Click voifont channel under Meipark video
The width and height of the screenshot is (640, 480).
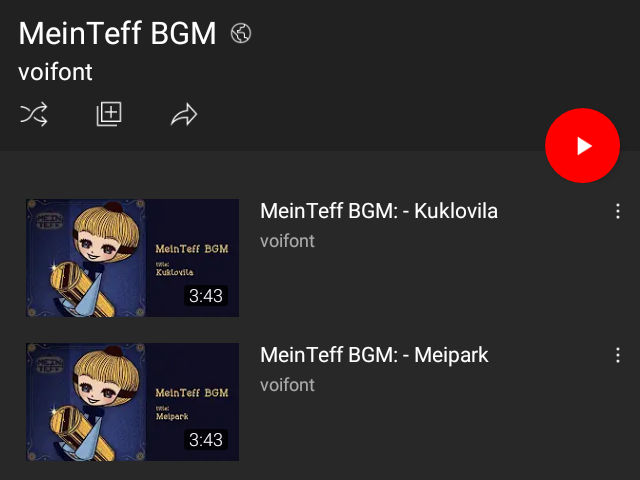pyautogui.click(x=287, y=385)
